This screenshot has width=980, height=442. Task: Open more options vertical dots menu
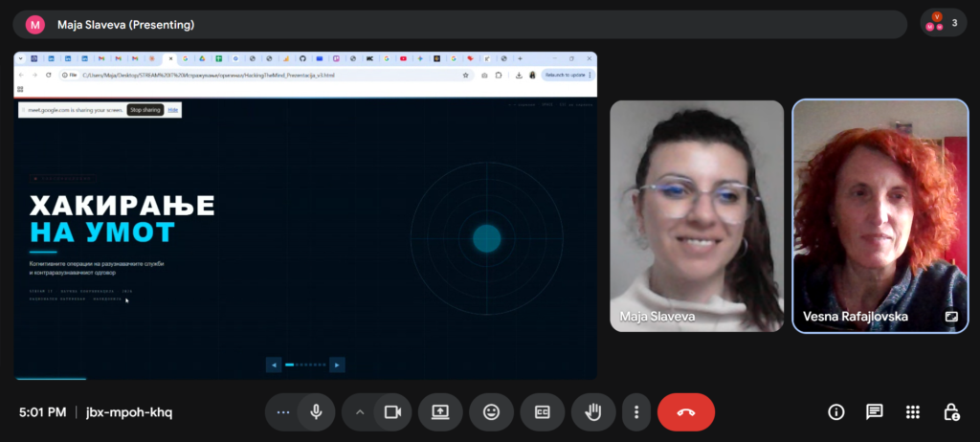[636, 412]
